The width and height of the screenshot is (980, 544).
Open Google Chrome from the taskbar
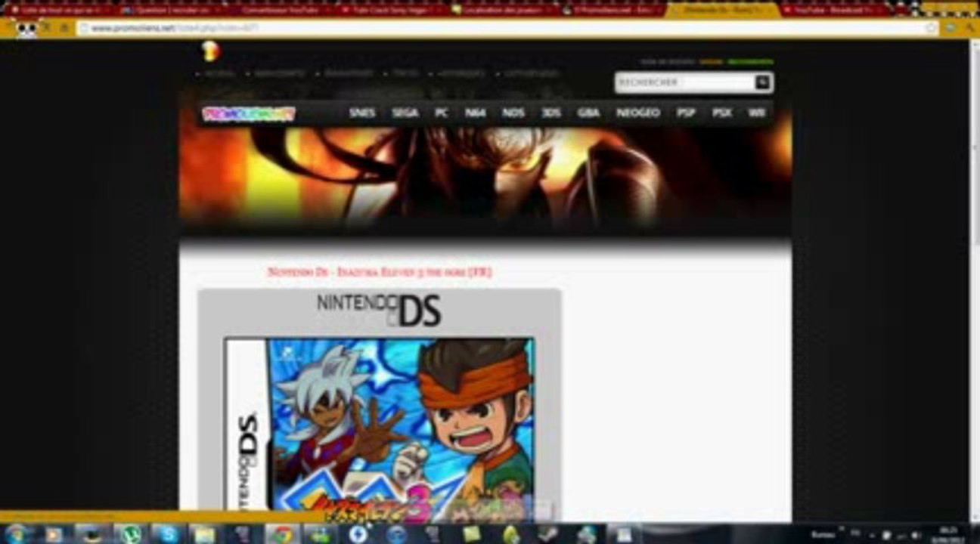click(x=282, y=534)
